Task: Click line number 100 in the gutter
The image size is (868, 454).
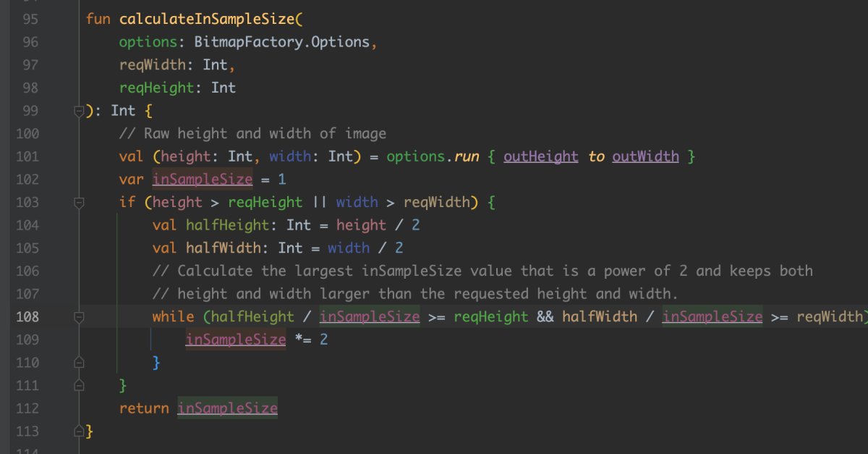Action: [27, 134]
